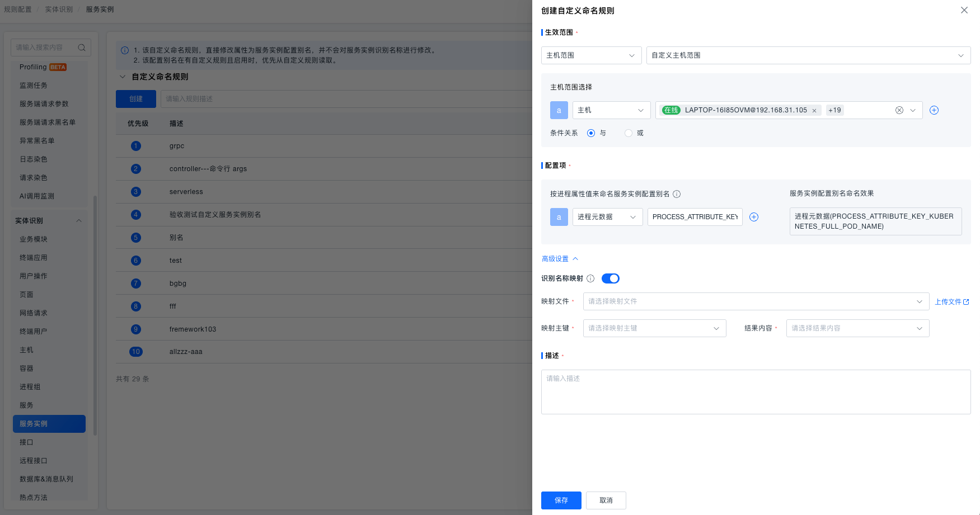Open 日志染色 in sidebar
The height and width of the screenshot is (515, 980).
[x=34, y=159]
